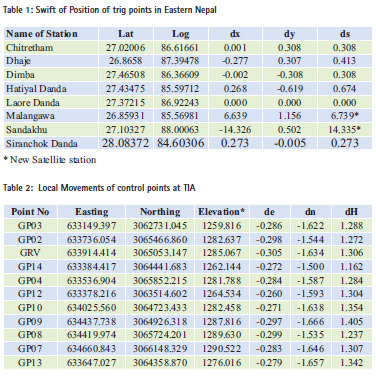Select the dn column header

tap(310, 212)
